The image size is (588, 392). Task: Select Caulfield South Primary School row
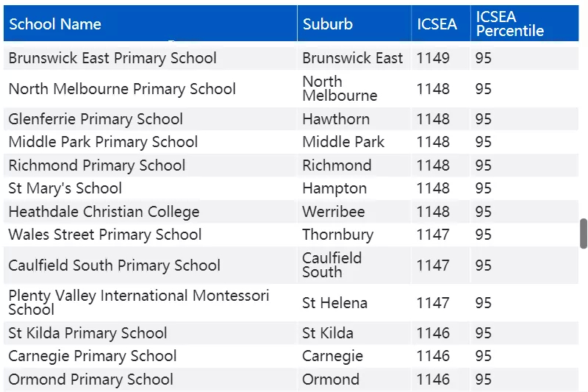(x=291, y=266)
